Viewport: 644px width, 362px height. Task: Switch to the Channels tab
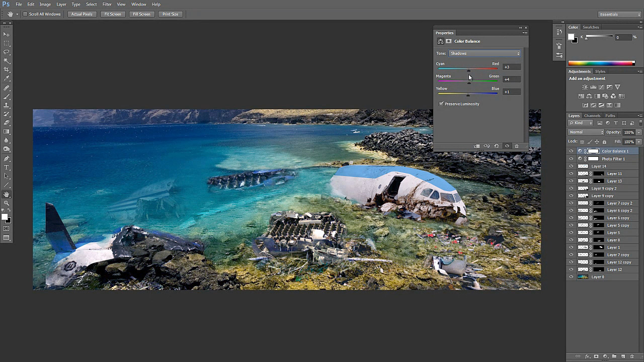pos(592,116)
